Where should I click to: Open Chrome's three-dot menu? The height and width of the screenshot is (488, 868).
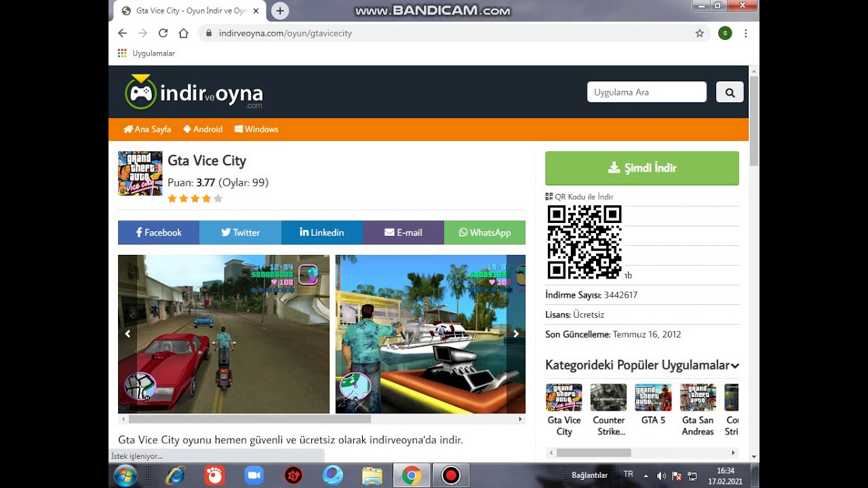click(x=746, y=33)
